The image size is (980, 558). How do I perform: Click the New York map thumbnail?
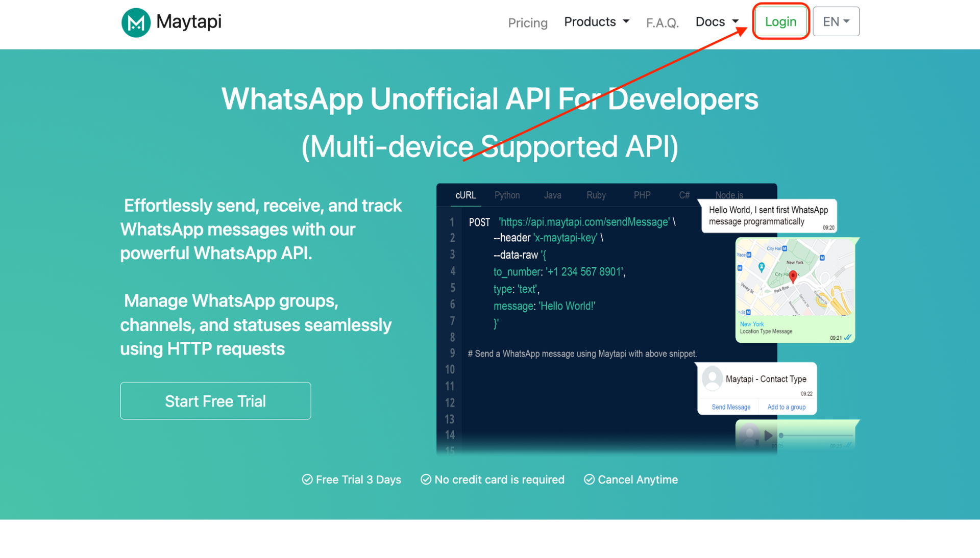[795, 277]
